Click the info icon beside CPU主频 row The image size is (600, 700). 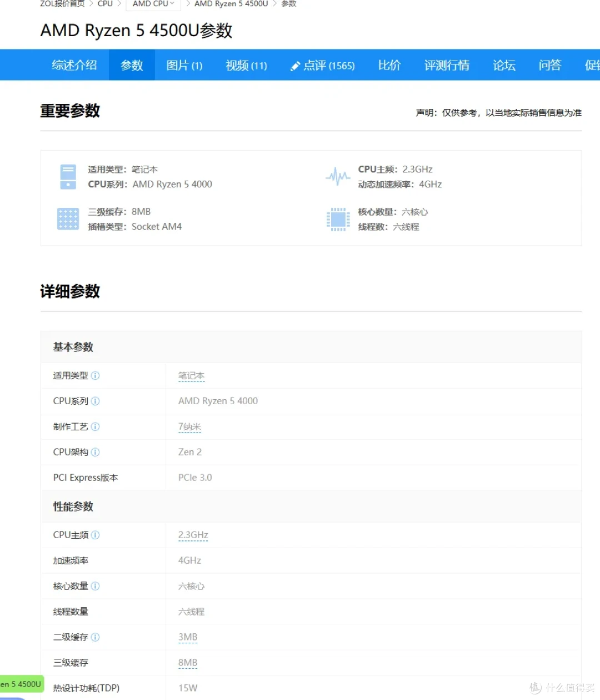coord(95,535)
